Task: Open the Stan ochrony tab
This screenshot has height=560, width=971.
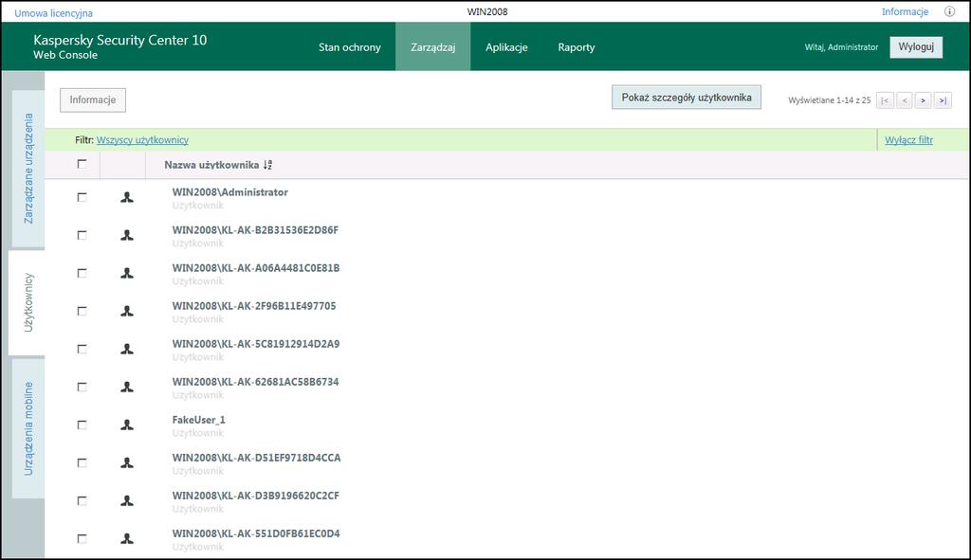Action: tap(349, 47)
